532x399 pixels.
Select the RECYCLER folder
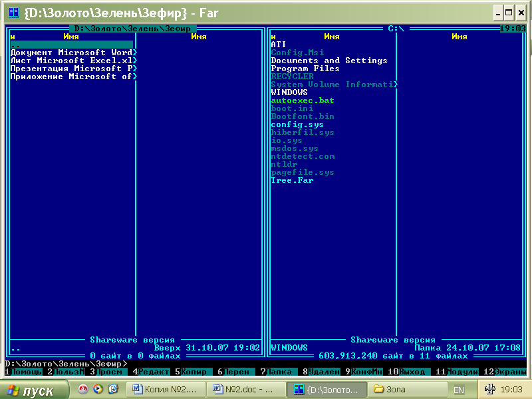point(292,76)
